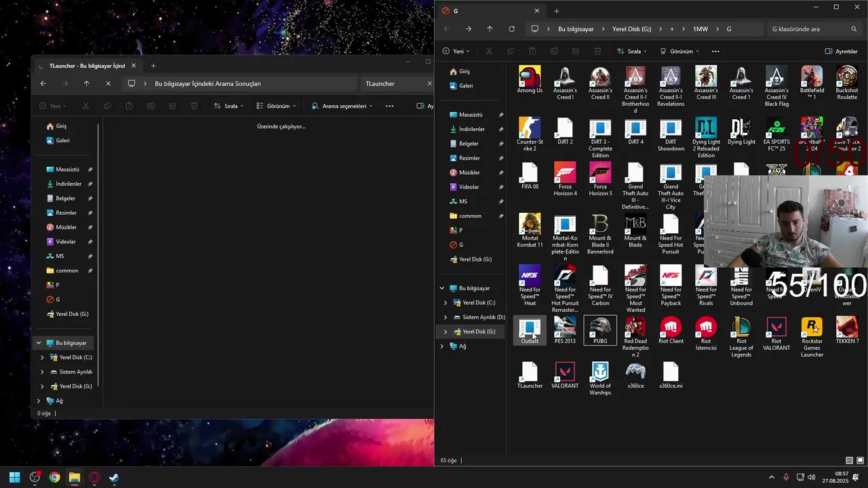Open more options in TLauncher window toolbar
The height and width of the screenshot is (488, 868).
(x=389, y=106)
